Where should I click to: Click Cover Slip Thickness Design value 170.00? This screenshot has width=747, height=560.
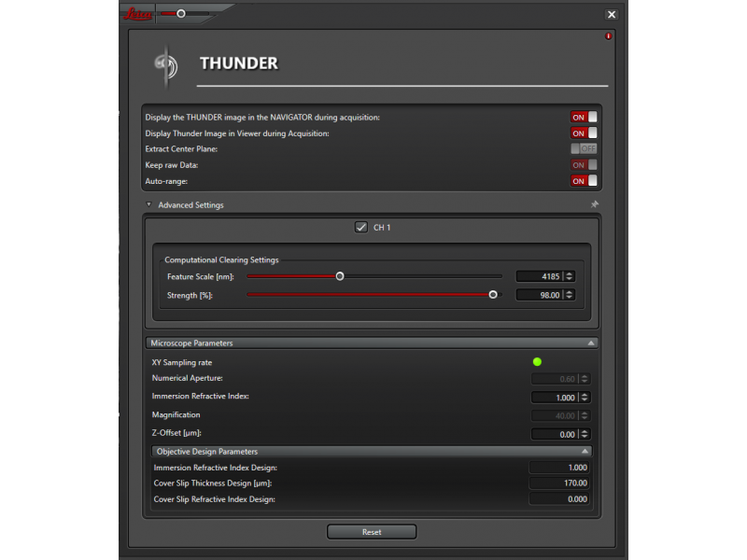tap(559, 483)
